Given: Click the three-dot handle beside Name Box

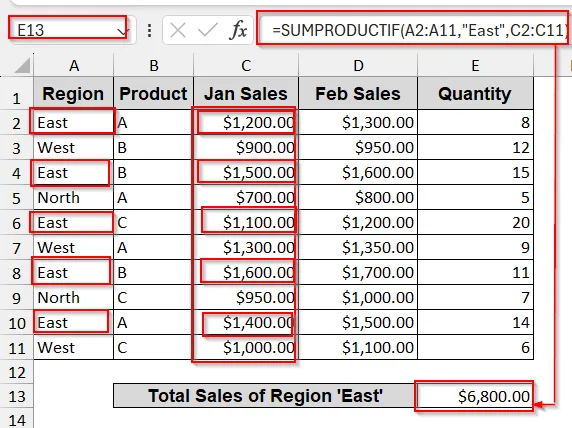Looking at the screenshot, I should click(x=149, y=30).
